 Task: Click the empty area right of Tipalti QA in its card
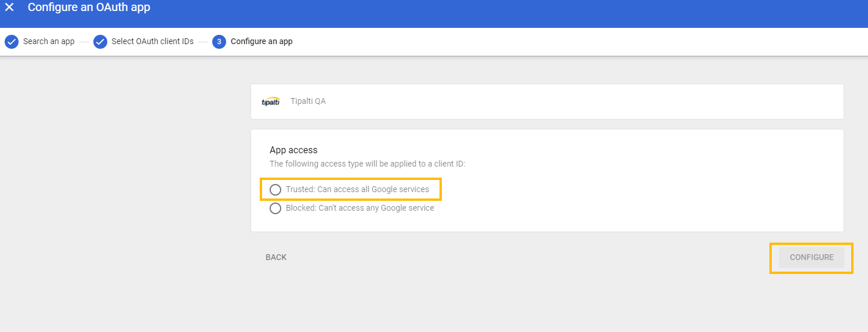(x=580, y=102)
